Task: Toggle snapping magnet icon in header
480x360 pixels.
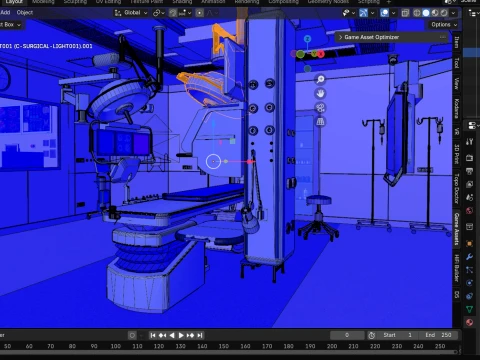Action: click(173, 13)
